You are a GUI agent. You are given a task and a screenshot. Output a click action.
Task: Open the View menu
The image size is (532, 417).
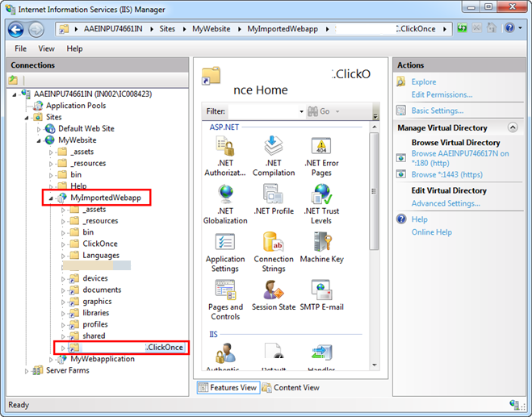(x=47, y=48)
